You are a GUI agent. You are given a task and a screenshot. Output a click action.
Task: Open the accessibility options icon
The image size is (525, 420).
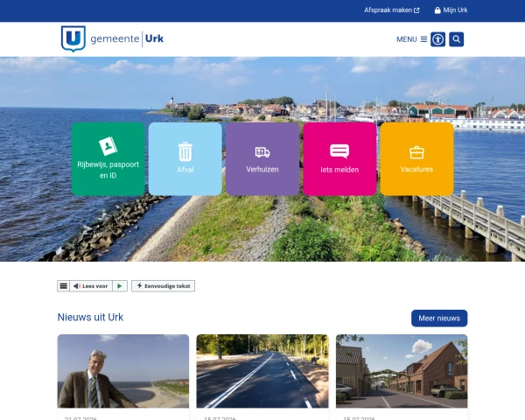(x=437, y=39)
